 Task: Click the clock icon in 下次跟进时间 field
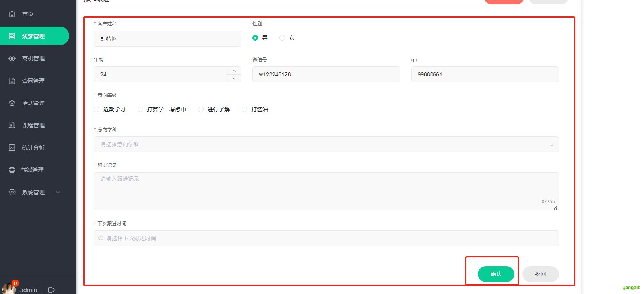pyautogui.click(x=101, y=238)
